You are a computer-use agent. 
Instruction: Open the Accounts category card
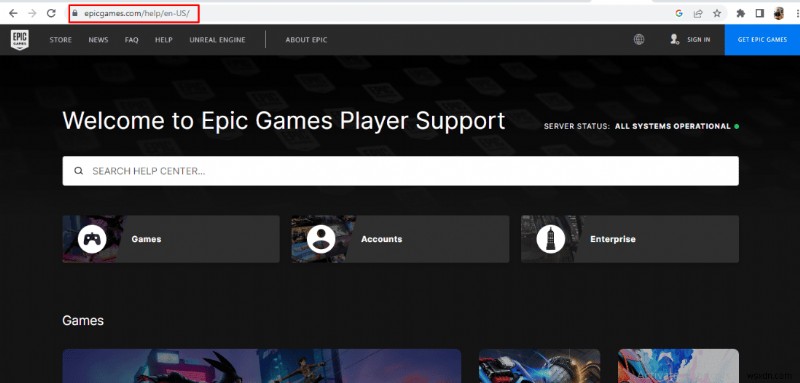pyautogui.click(x=400, y=239)
